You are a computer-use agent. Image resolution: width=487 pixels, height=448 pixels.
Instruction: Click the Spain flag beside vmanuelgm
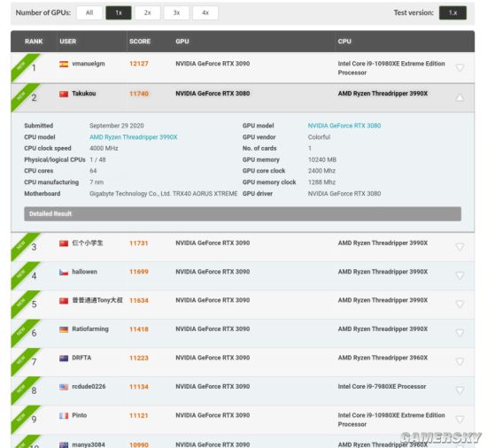(64, 64)
